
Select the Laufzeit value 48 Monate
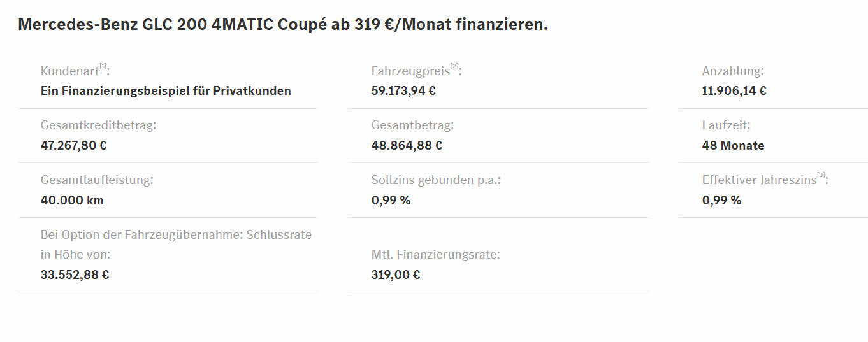pos(733,145)
